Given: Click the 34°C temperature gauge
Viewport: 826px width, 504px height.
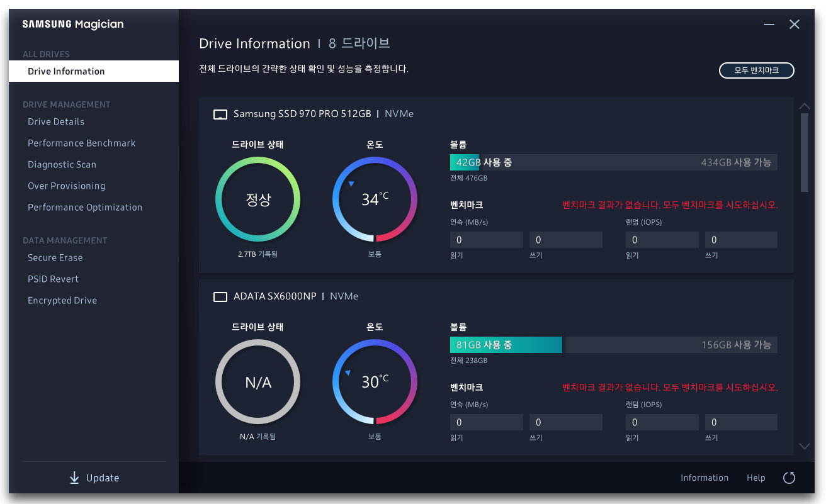Looking at the screenshot, I should point(375,199).
